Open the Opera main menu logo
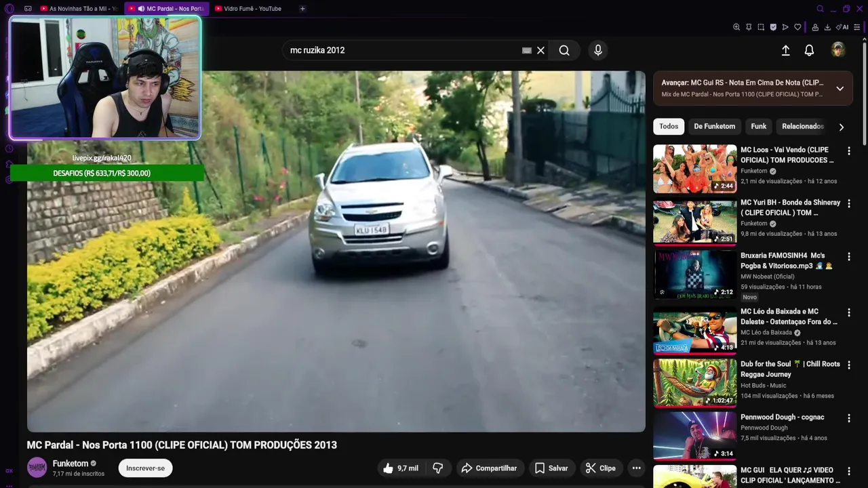868x488 pixels. pyautogui.click(x=9, y=9)
